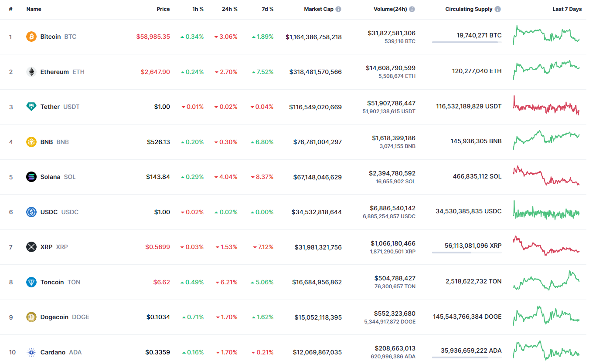589x364 pixels.
Task: Click the BNB yellow logo icon
Action: 31,142
